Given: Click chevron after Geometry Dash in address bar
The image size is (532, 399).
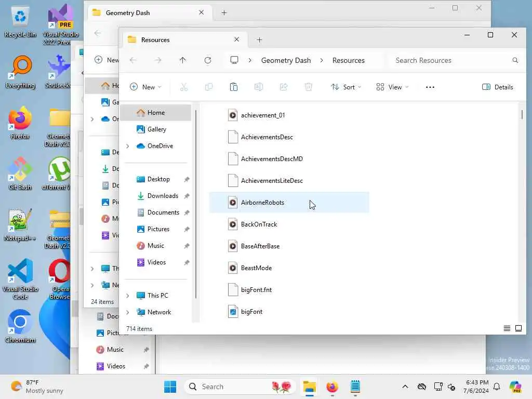Looking at the screenshot, I should pos(321,60).
